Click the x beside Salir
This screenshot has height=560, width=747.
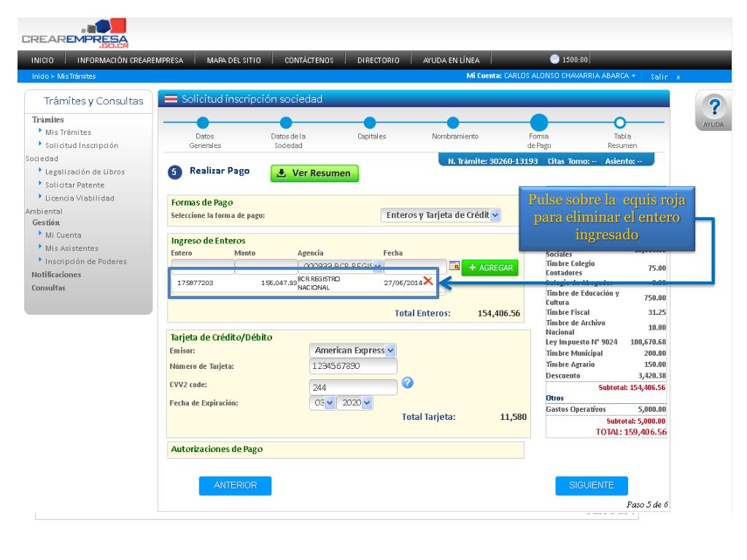pos(678,77)
